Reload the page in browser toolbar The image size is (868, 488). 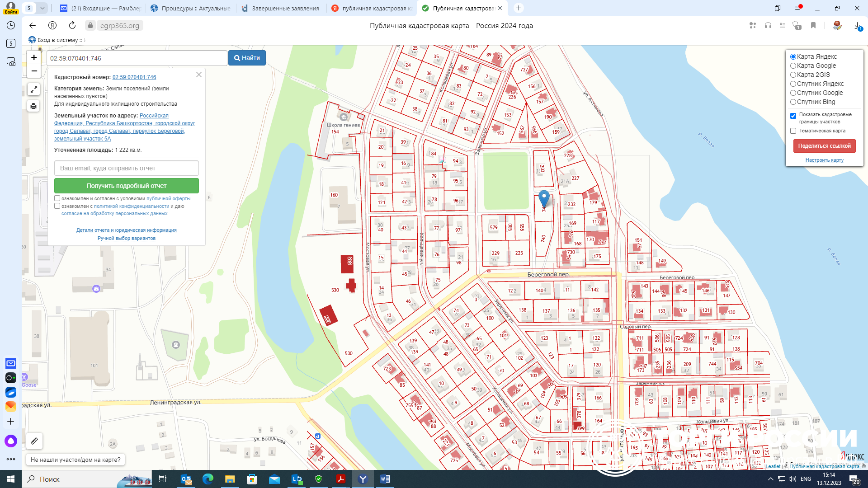coord(72,25)
